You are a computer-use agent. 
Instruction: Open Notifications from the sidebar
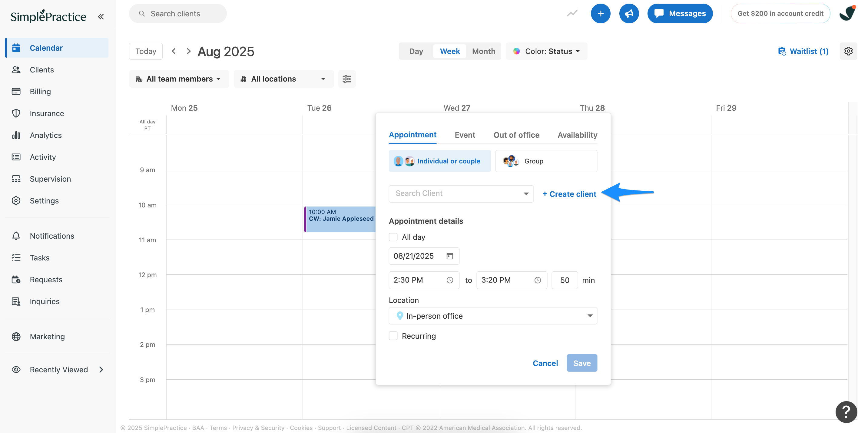pos(51,236)
